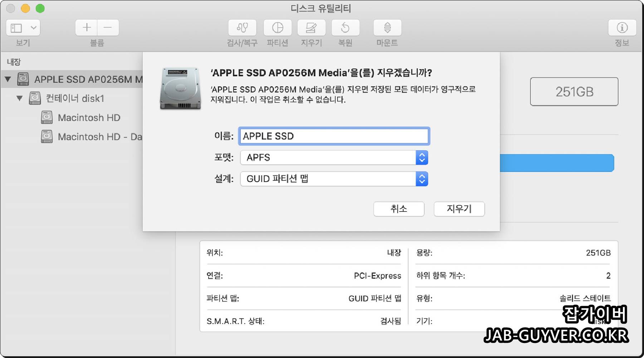Collapse the 컨테이너 disk1 tree node
This screenshot has height=358, width=644.
pos(20,98)
